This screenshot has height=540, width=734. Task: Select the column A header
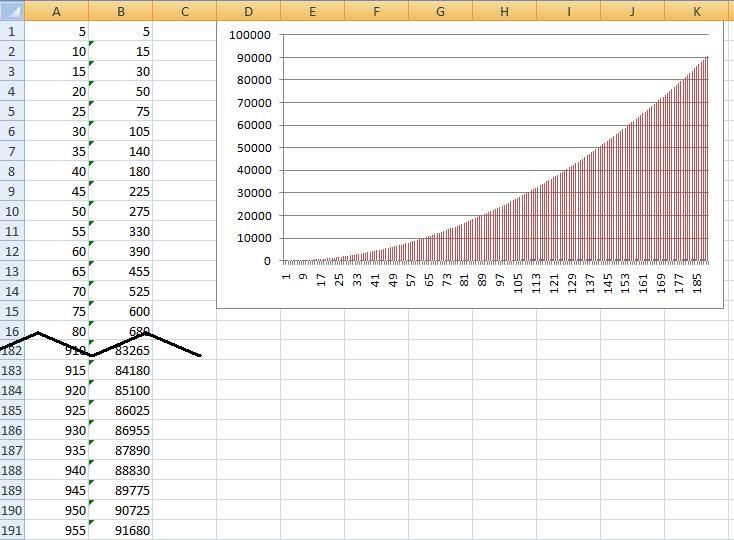(x=56, y=11)
